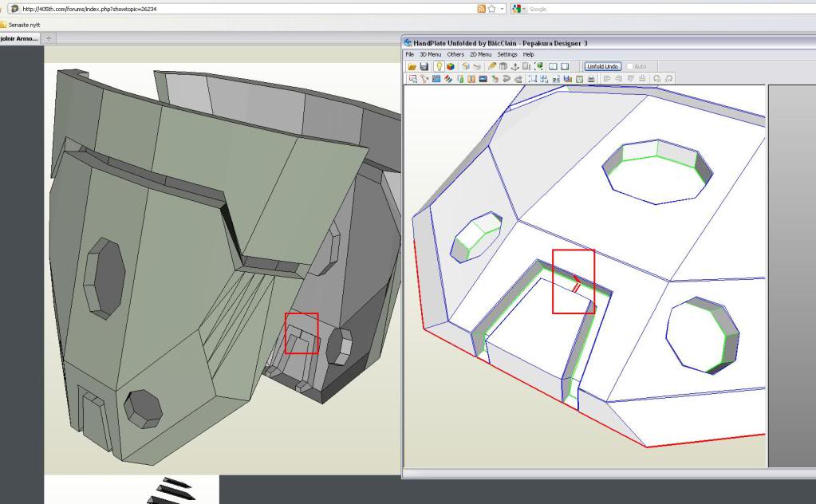
Task: Click the Pepakura title bar HandPlate Unfolded
Action: click(x=500, y=43)
